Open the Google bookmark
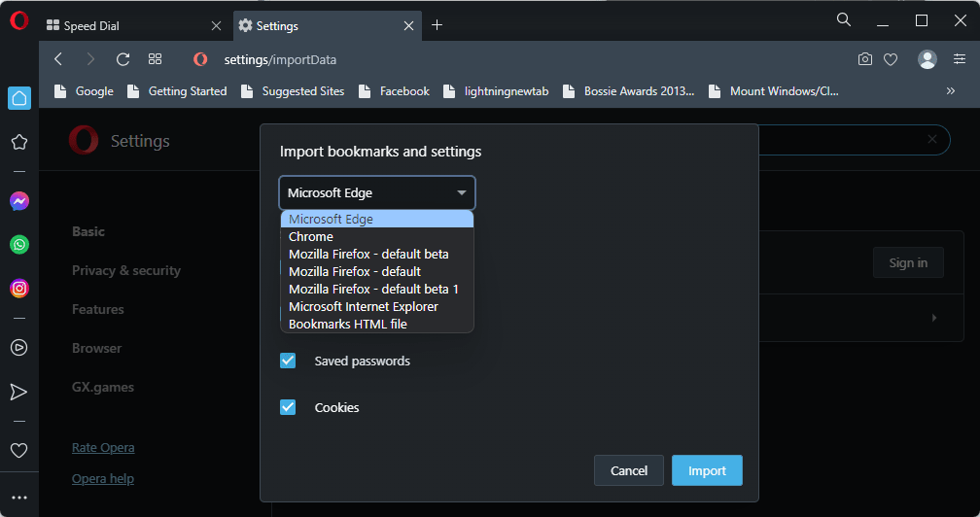The height and width of the screenshot is (517, 980). [x=84, y=91]
